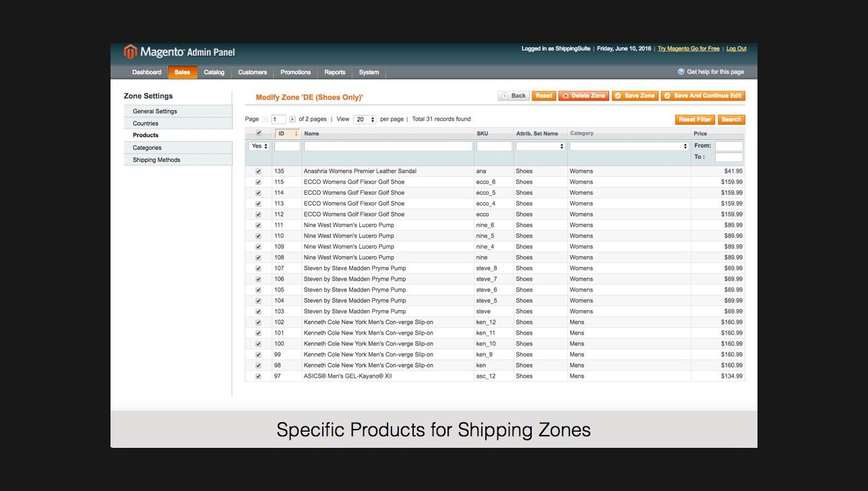Go to next page arrow in pagination
868x491 pixels.
point(292,119)
